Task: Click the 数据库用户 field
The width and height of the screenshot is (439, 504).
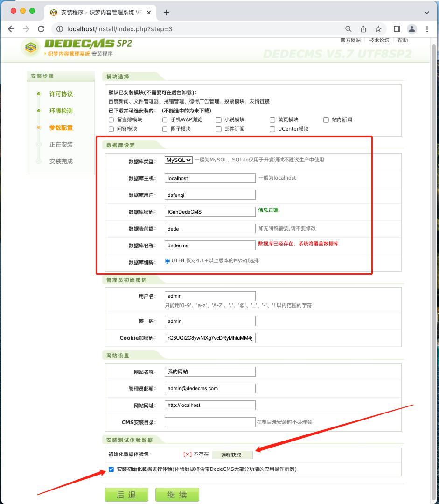Action: [210, 195]
